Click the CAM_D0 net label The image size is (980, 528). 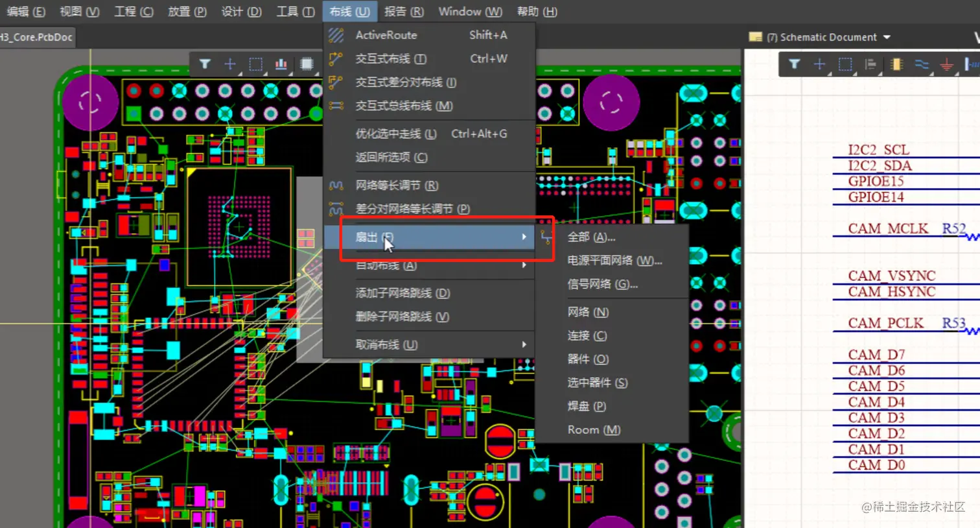pos(876,465)
